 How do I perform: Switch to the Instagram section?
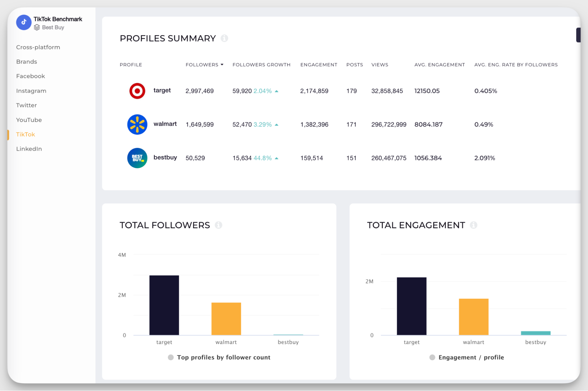tap(31, 91)
